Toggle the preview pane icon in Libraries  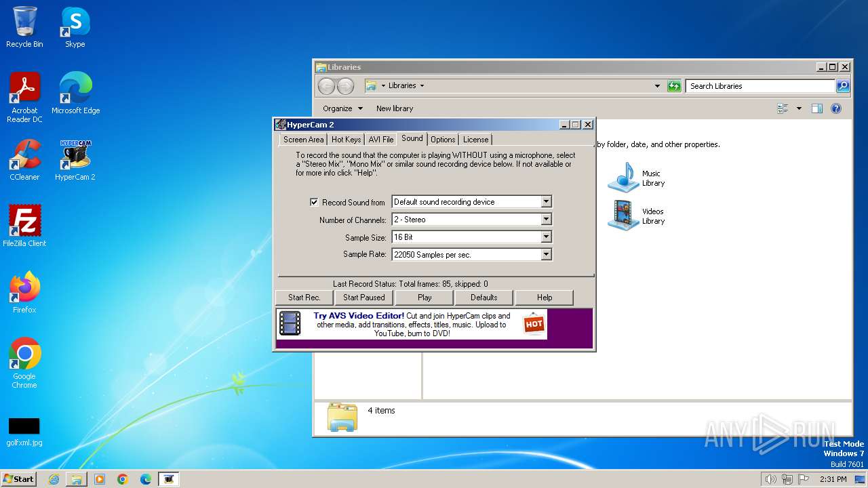click(817, 108)
